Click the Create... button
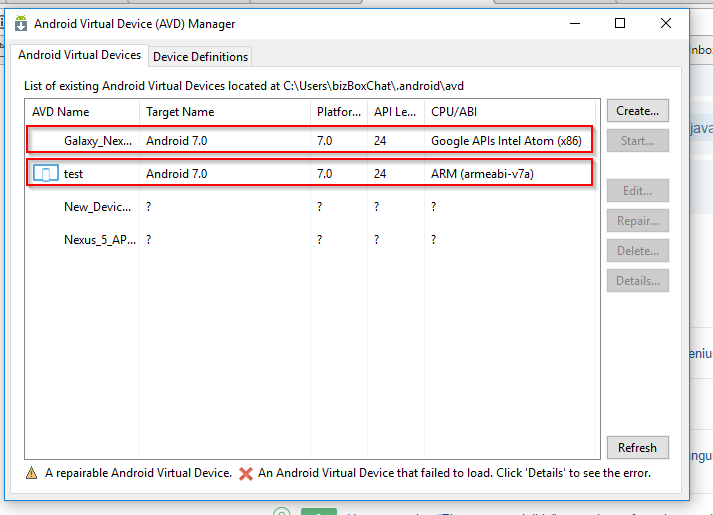Screen dimensions: 713x515 point(638,111)
